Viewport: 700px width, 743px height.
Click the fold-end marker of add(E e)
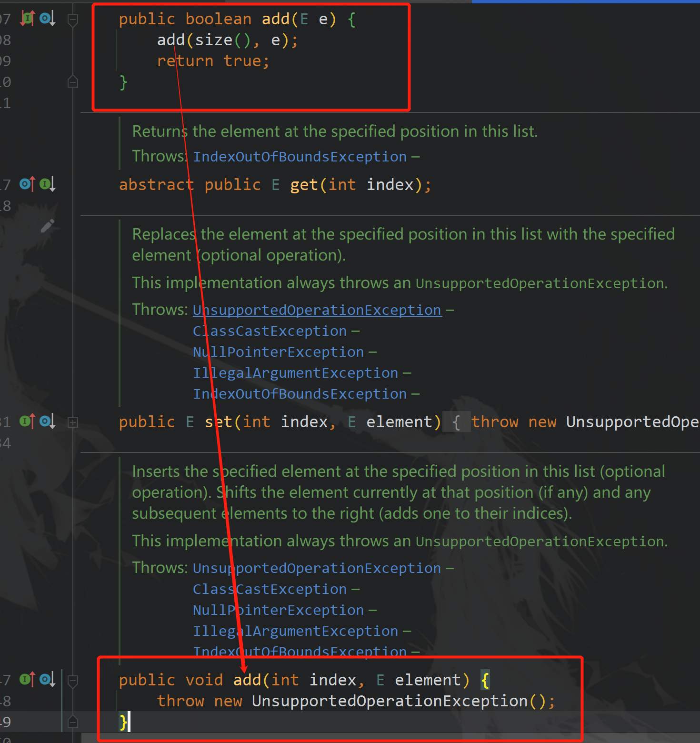coord(73,81)
